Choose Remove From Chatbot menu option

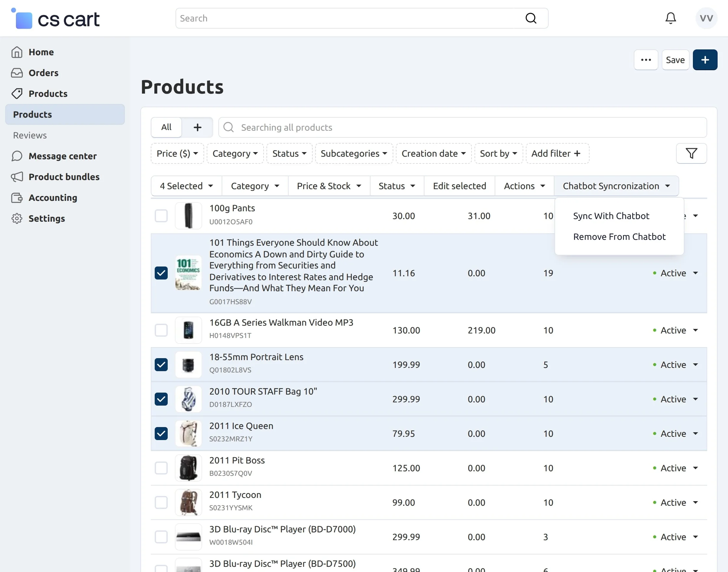[x=619, y=237]
